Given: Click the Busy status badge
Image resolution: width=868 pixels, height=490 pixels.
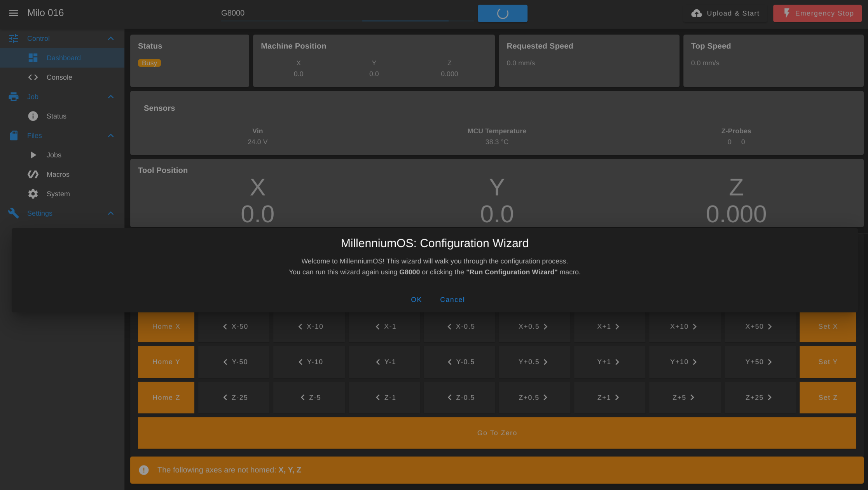Looking at the screenshot, I should pos(149,63).
